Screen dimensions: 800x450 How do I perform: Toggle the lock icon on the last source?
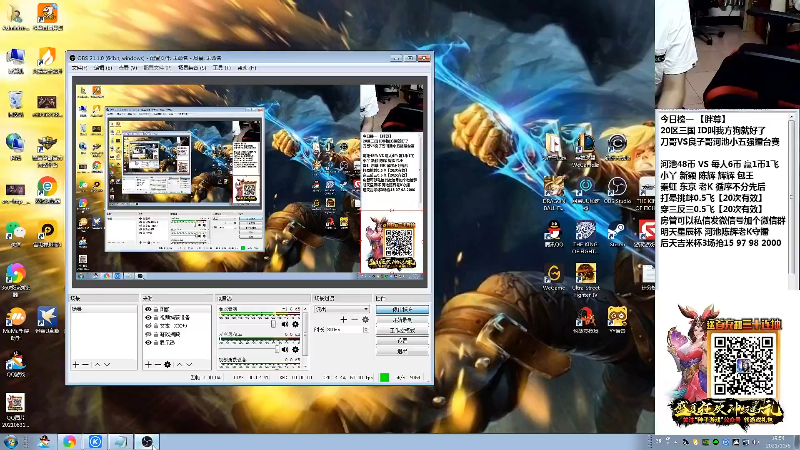[156, 342]
